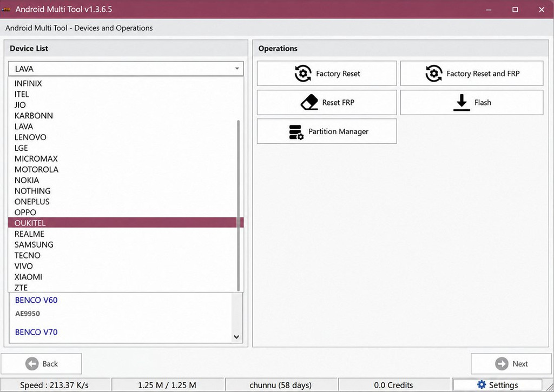Click the Settings gear icon
Viewport: 554px width, 392px height.
pos(481,384)
